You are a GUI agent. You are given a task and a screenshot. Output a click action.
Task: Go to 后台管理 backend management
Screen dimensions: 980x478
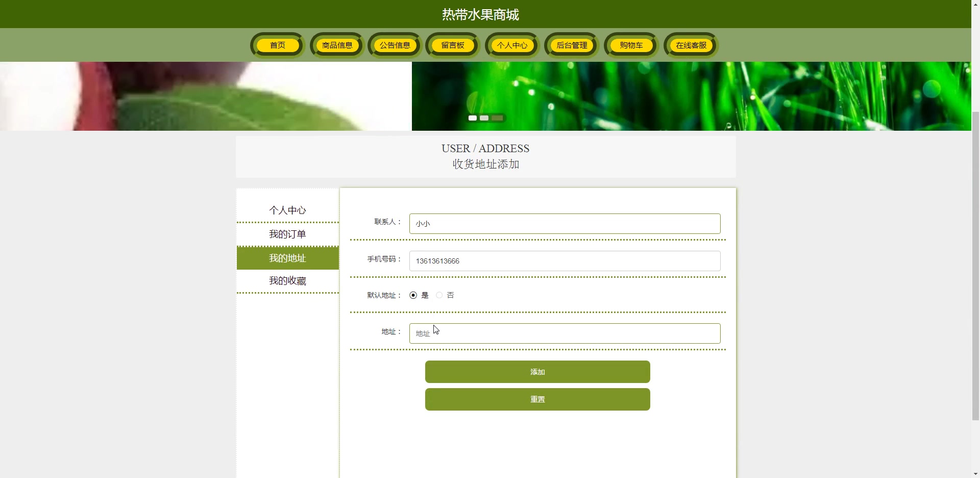click(x=572, y=45)
